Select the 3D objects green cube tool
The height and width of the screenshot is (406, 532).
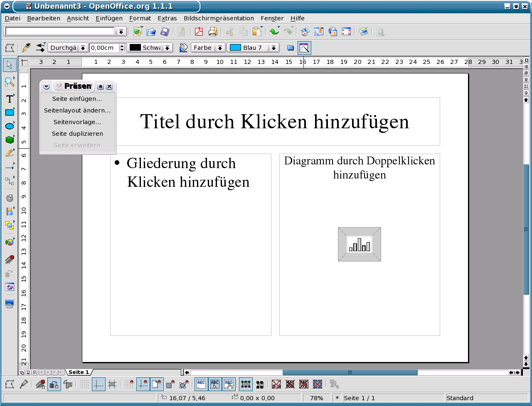tap(10, 140)
